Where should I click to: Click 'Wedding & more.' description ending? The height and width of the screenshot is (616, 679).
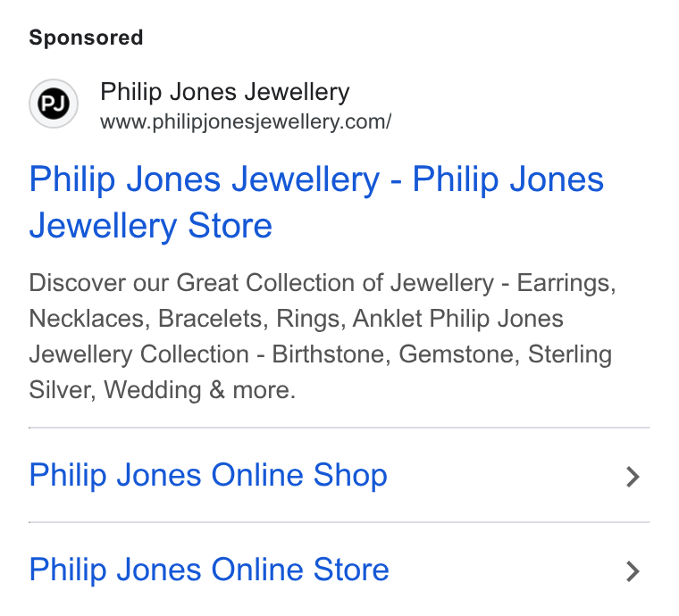199,391
